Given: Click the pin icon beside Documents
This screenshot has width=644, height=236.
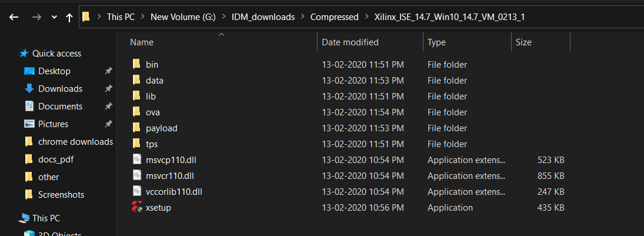Looking at the screenshot, I should [x=108, y=107].
